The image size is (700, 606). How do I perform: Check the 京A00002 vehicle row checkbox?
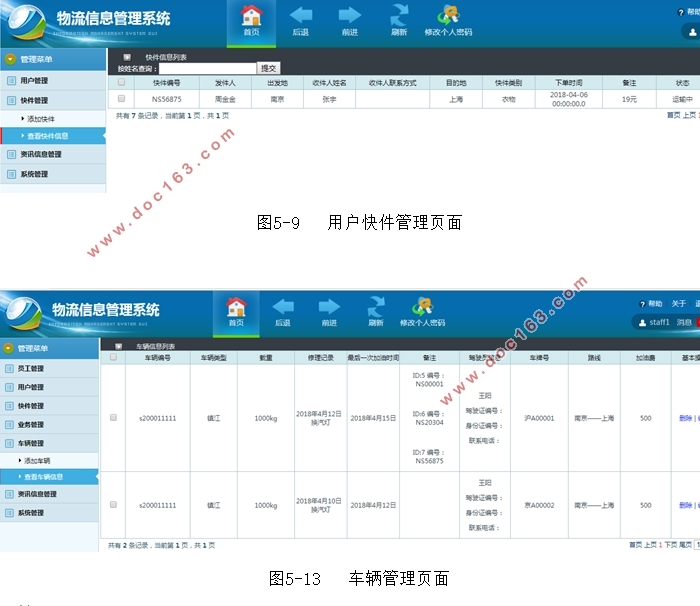(113, 505)
